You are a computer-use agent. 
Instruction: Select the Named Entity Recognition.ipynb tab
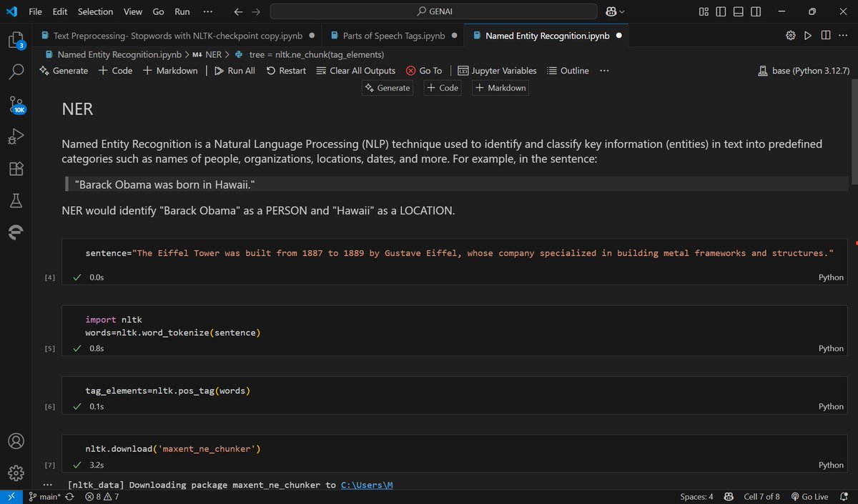point(546,35)
